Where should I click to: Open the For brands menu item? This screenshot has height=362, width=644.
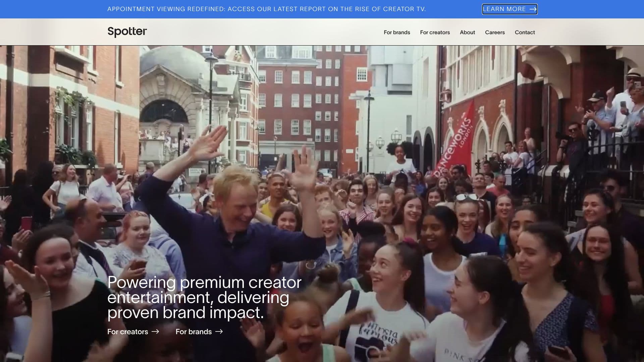point(397,33)
